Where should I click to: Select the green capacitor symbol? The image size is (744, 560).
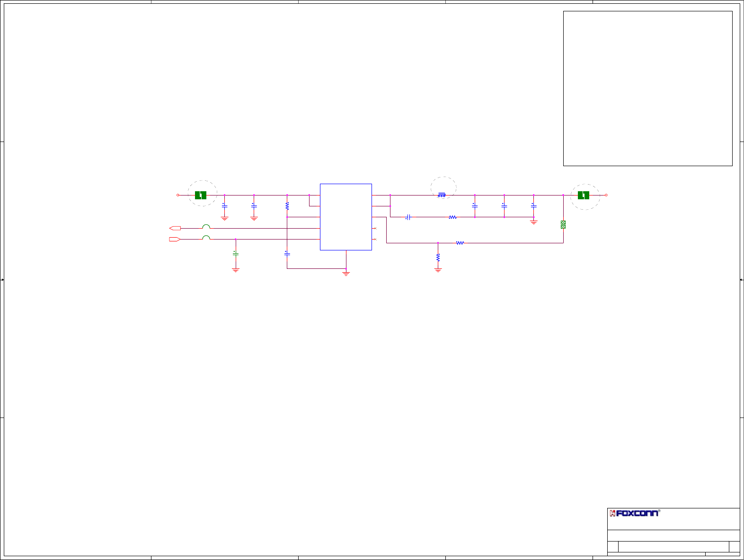click(x=236, y=254)
